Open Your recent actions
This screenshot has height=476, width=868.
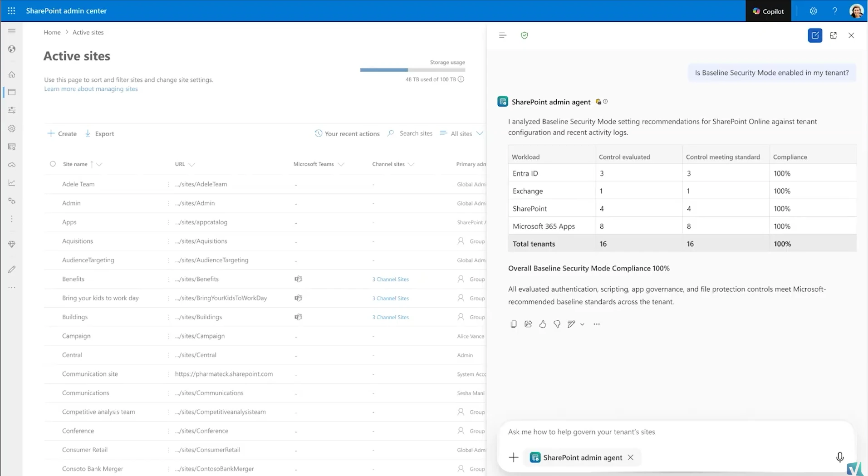pos(347,133)
